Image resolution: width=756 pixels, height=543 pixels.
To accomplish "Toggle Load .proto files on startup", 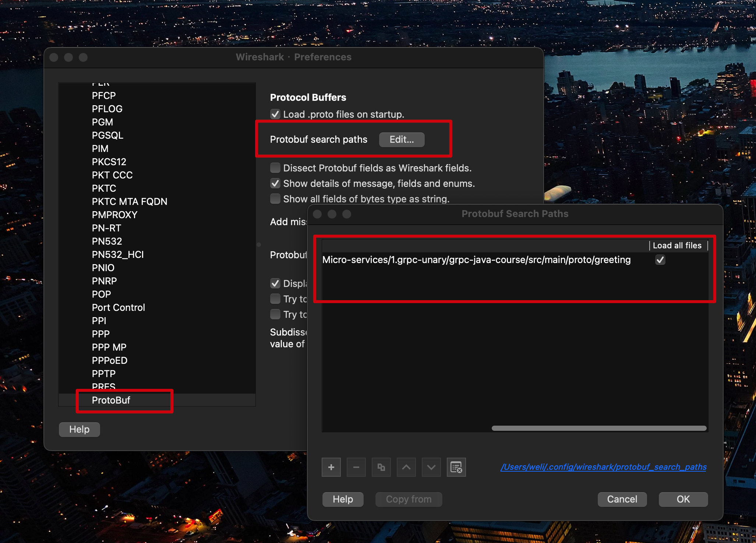I will [x=275, y=114].
